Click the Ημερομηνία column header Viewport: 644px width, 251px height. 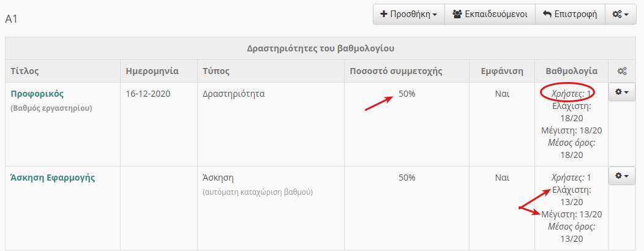(x=152, y=71)
